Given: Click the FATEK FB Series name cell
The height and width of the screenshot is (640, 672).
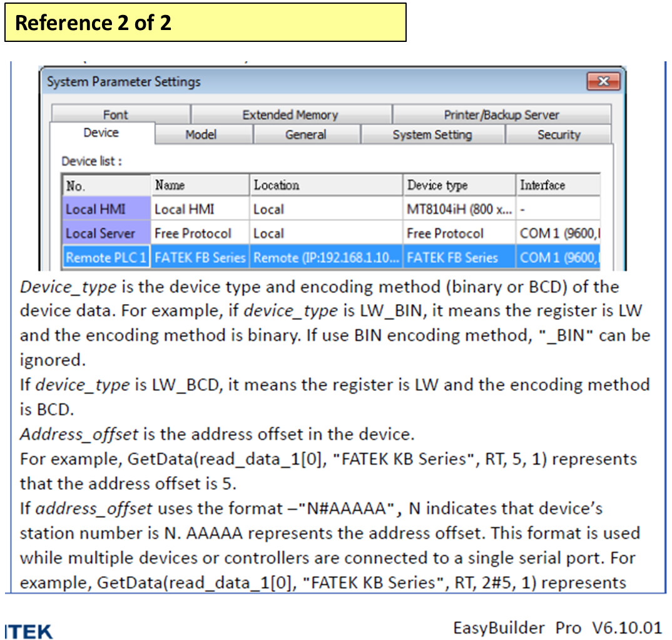Looking at the screenshot, I should click(200, 257).
